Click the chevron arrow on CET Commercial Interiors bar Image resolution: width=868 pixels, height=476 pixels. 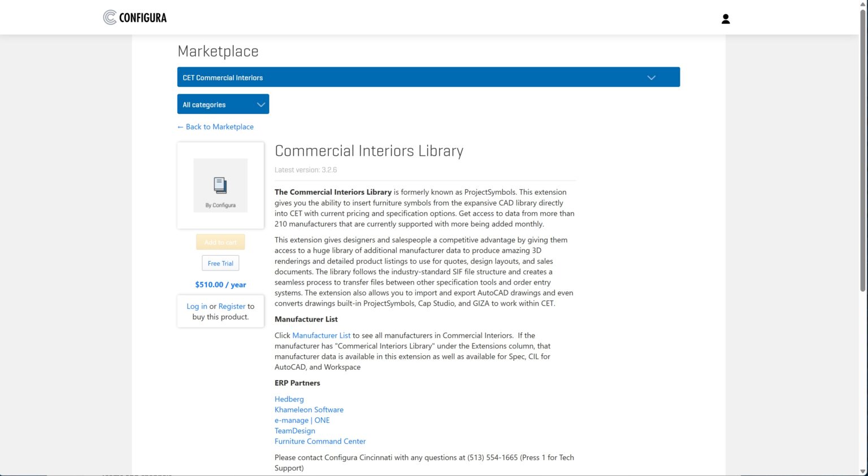pos(651,77)
